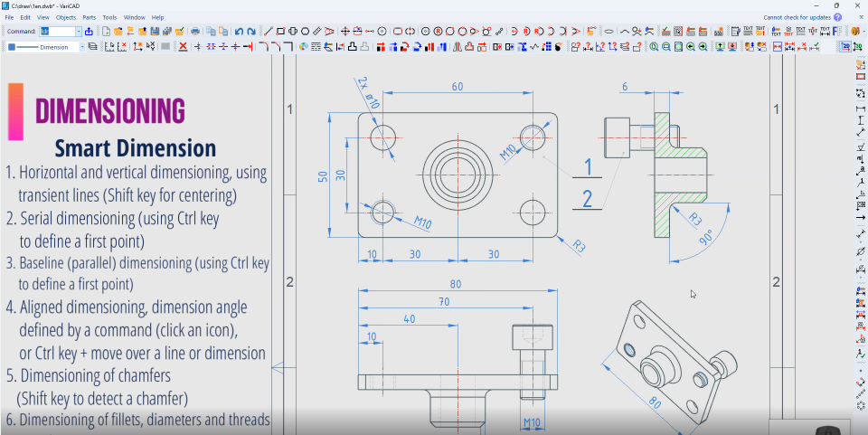Click the Open folder icon
The height and width of the screenshot is (435, 868).
[118, 32]
